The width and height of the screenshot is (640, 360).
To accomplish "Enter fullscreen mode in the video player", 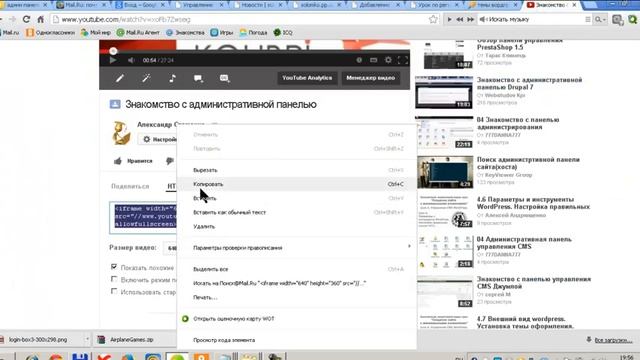I will coord(402,60).
